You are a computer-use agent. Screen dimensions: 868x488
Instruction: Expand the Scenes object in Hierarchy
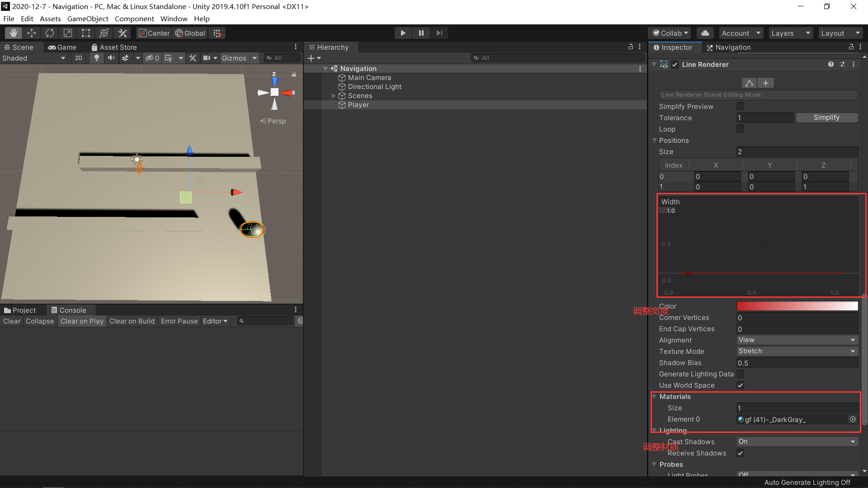[334, 96]
